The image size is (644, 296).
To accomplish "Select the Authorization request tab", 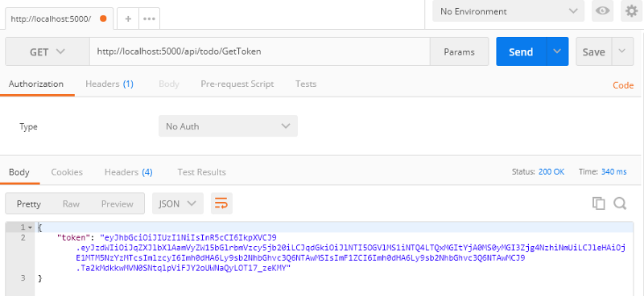I will point(36,84).
